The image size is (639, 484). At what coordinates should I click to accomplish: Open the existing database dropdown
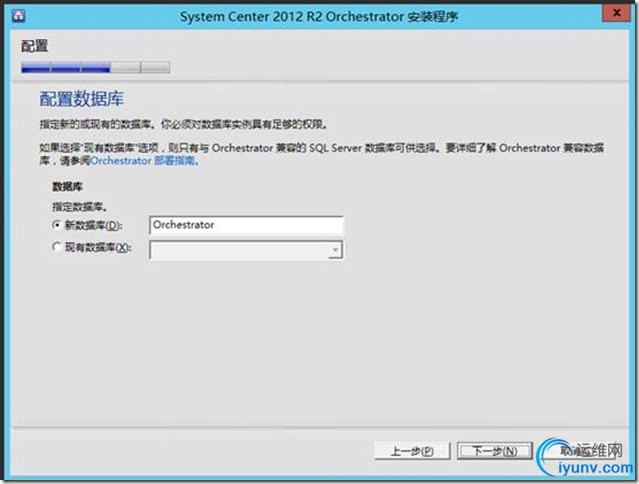[335, 250]
